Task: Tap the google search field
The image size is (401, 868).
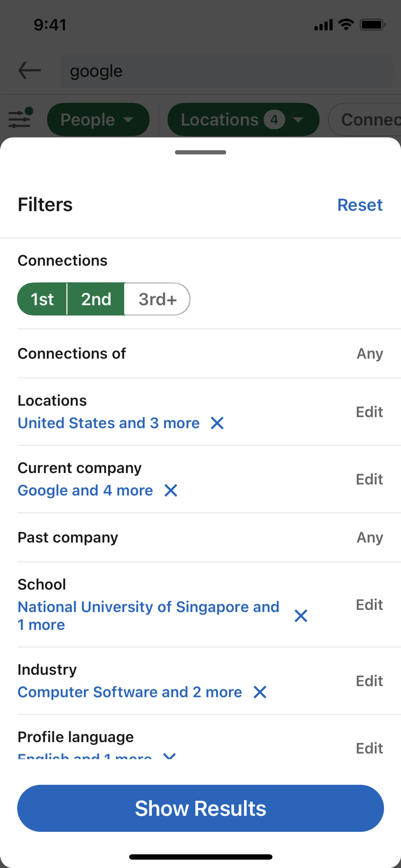Action: tap(226, 71)
